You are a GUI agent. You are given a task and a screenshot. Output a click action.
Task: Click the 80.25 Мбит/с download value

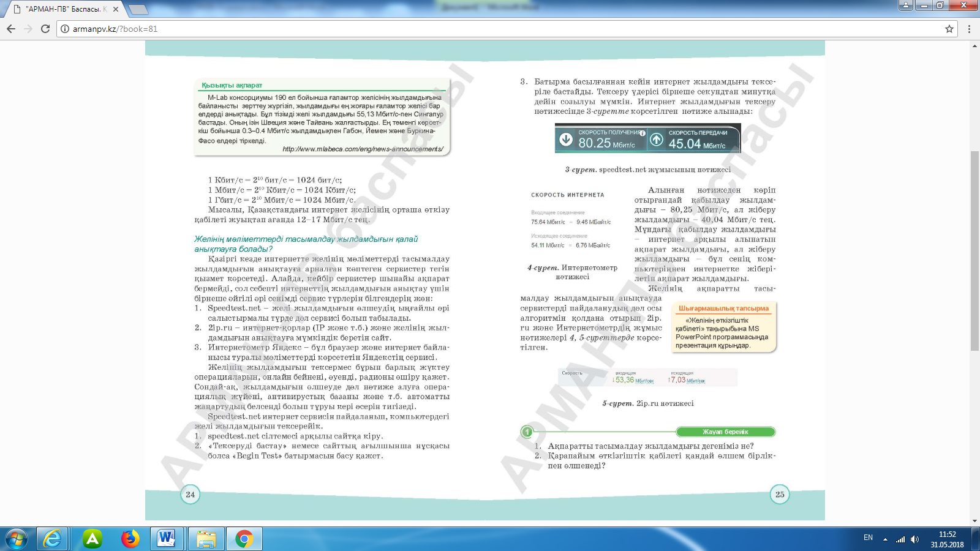[x=606, y=143]
